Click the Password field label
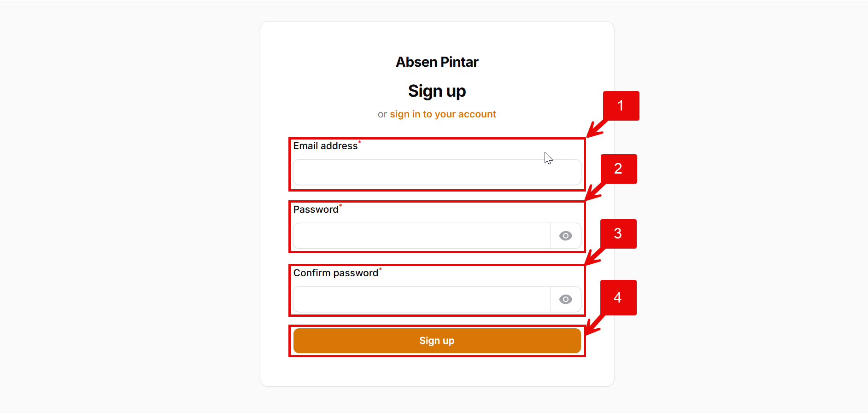Viewport: 868px width, 413px height. 316,209
